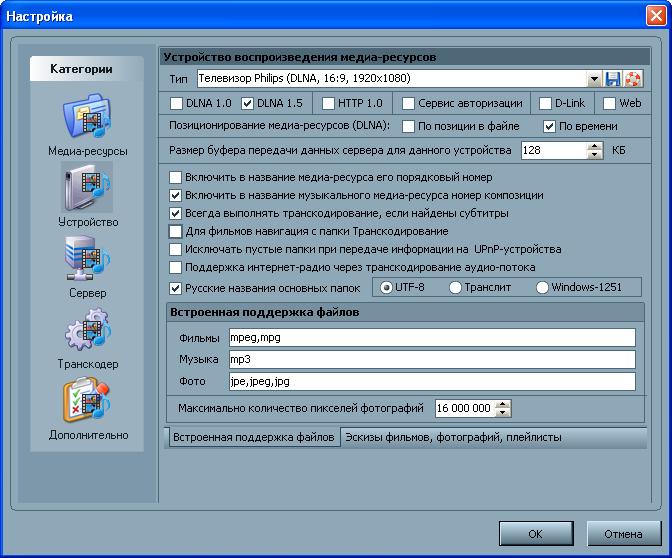Close the Настройка window

654,16
